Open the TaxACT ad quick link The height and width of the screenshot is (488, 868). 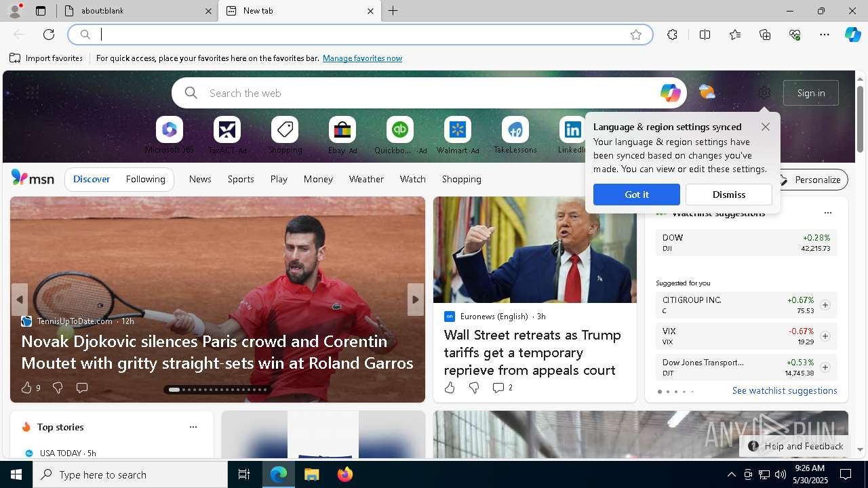pos(227,135)
